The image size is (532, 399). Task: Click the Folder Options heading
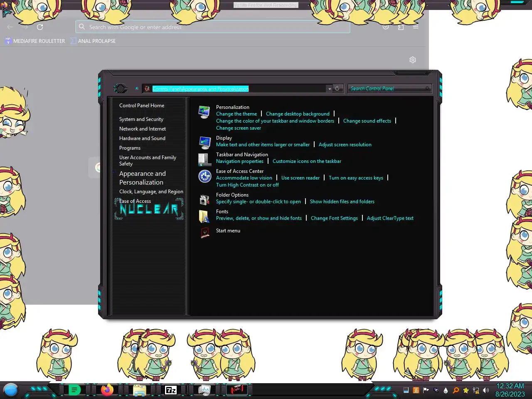pos(232,195)
